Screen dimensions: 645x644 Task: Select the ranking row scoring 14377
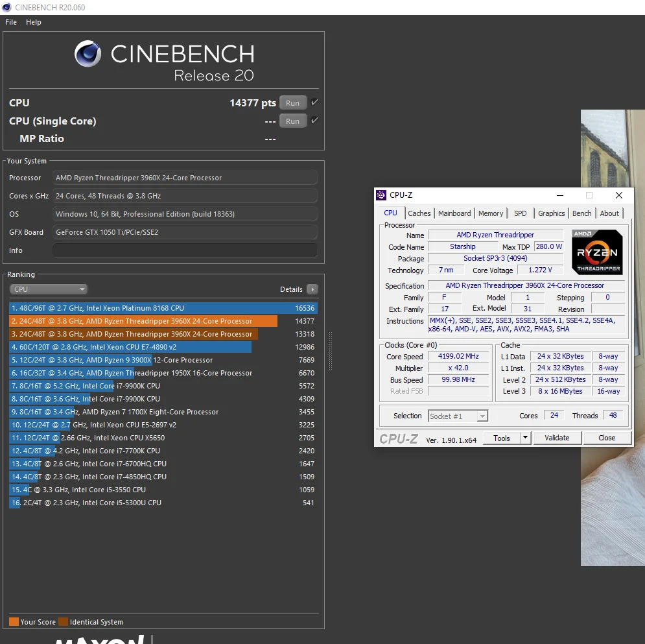pos(163,321)
